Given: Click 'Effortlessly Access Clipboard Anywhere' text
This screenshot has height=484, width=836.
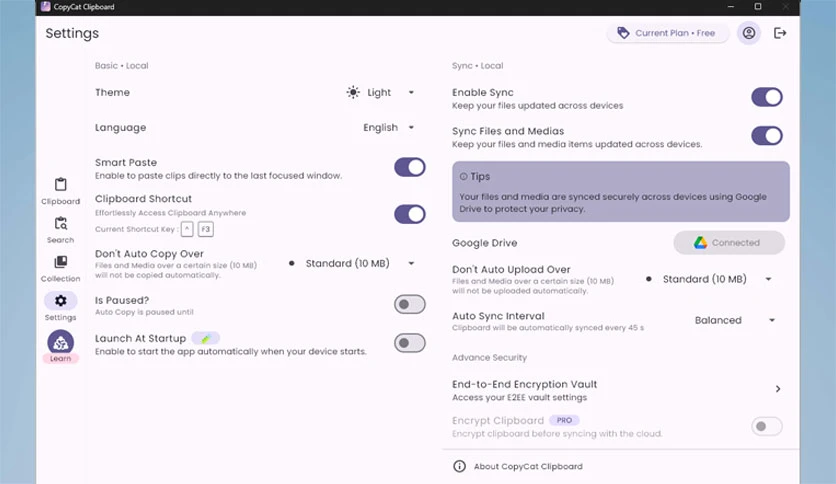Looking at the screenshot, I should click(171, 213).
